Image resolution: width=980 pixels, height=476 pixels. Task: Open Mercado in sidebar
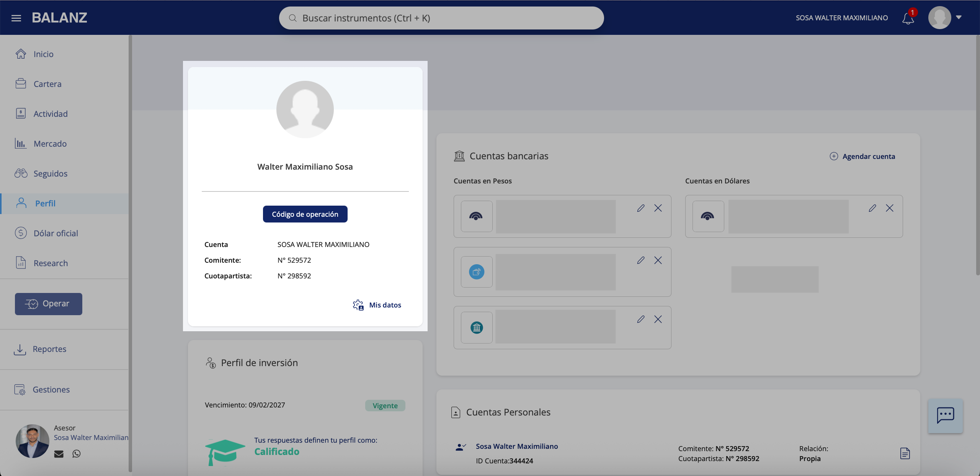[x=64, y=144]
